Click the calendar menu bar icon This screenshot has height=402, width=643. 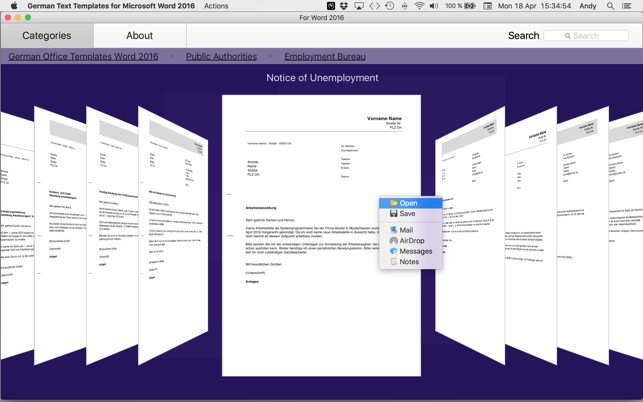(487, 6)
